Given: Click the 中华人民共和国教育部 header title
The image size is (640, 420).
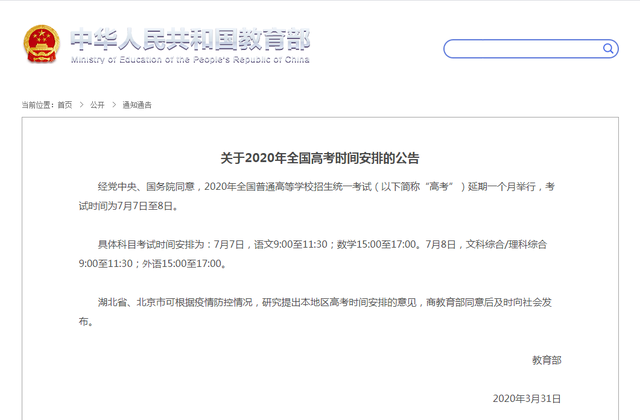Looking at the screenshot, I should pyautogui.click(x=190, y=40).
